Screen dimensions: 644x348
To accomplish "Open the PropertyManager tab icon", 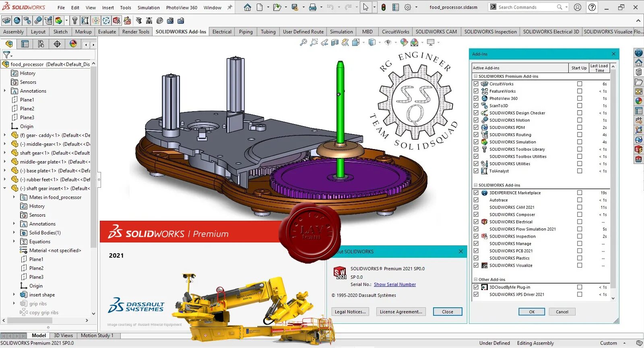I will point(25,44).
